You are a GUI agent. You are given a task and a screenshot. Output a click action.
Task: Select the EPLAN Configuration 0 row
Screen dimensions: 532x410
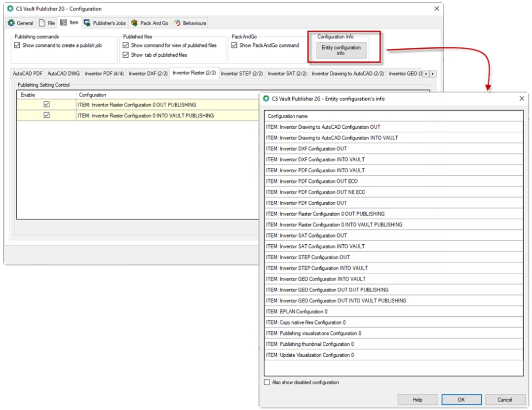(296, 312)
